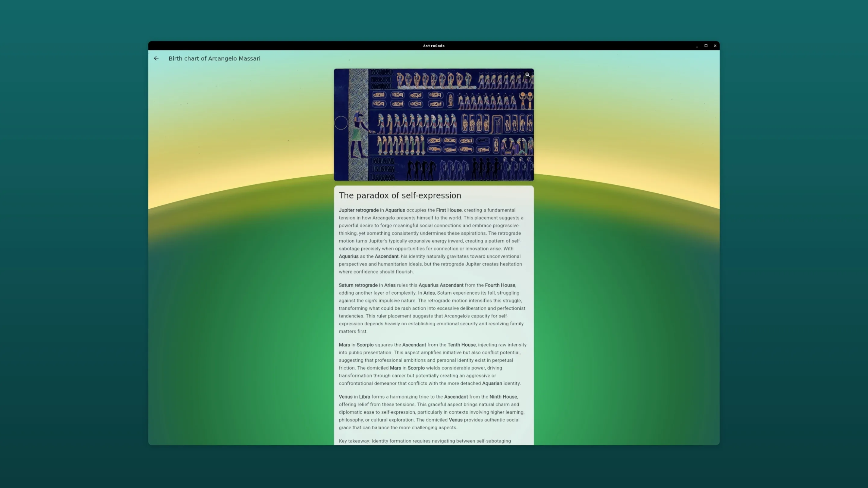Click the 'Aries' placement term
868x488 pixels.
coord(390,285)
